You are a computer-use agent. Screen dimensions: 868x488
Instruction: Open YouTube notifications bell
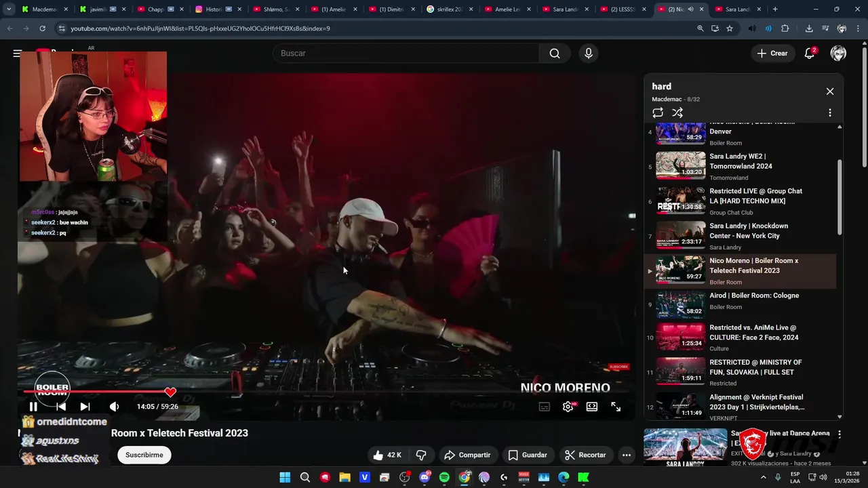[x=809, y=54]
